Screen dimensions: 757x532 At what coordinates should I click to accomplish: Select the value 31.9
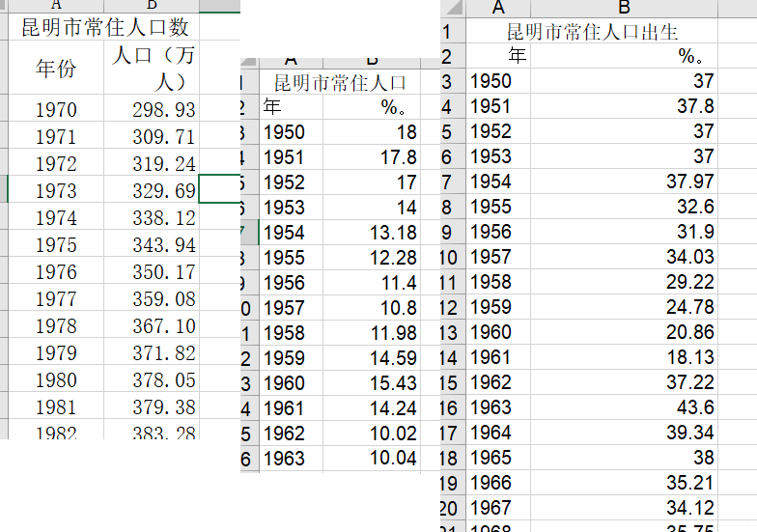pos(624,232)
